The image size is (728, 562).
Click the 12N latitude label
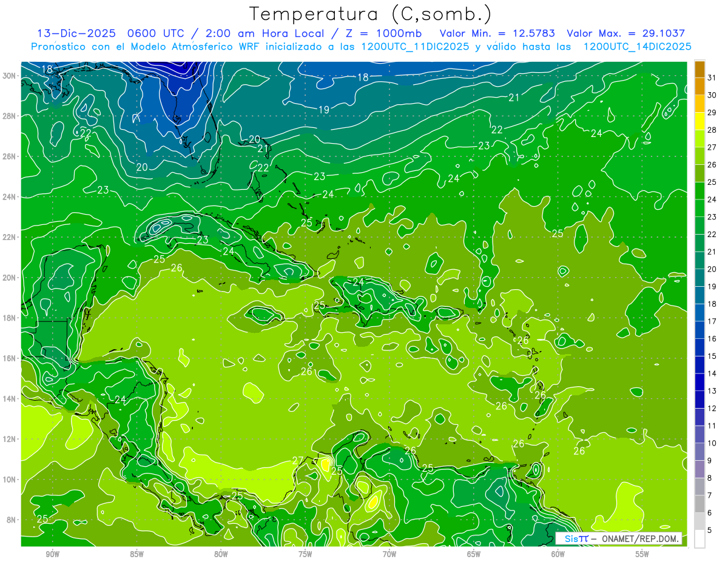click(10, 439)
